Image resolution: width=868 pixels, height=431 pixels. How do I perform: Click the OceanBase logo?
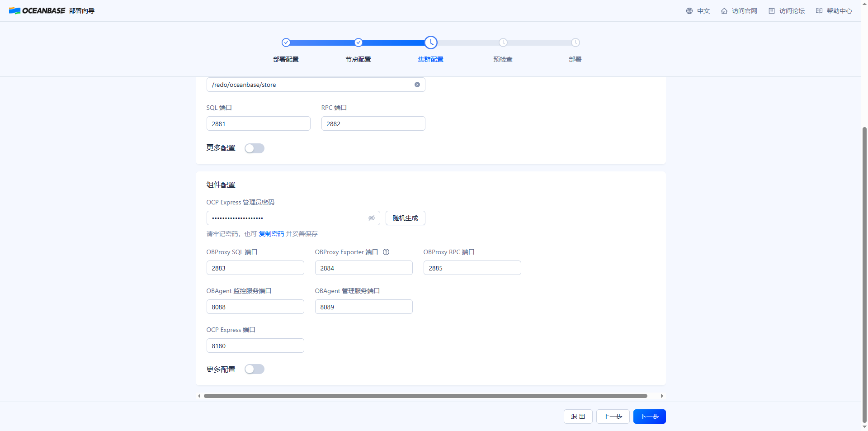(37, 11)
